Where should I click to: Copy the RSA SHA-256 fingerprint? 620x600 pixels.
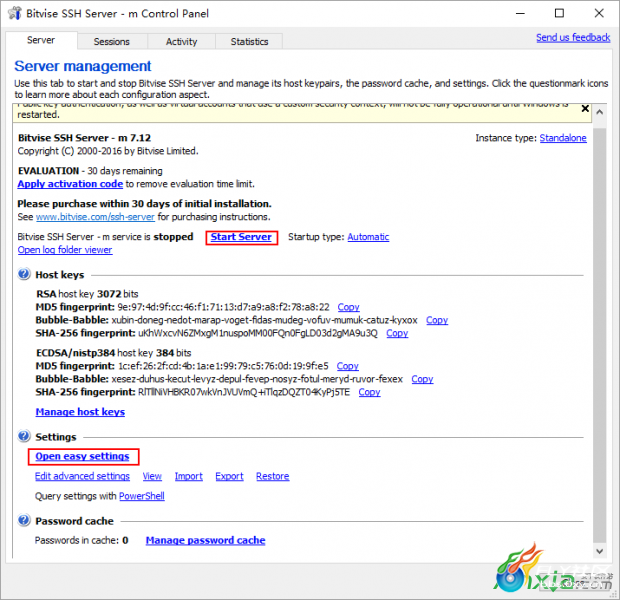point(397,333)
